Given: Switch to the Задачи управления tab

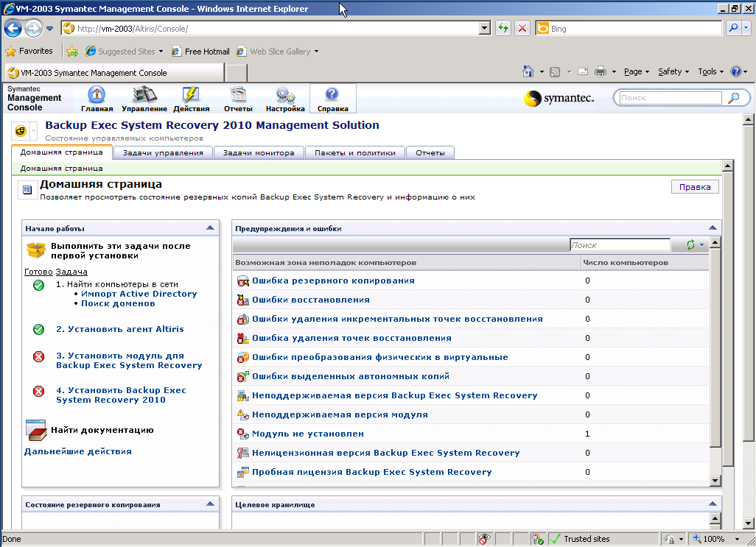Looking at the screenshot, I should click(163, 153).
